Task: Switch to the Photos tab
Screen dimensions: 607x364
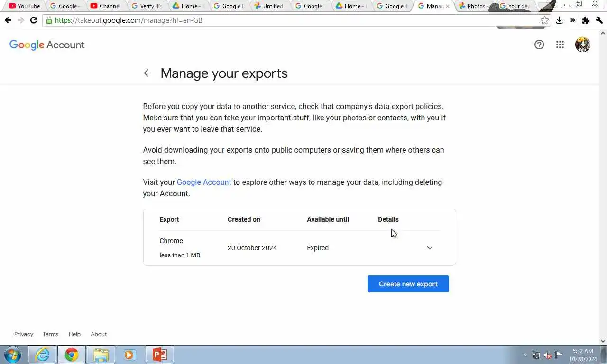Action: tap(473, 6)
